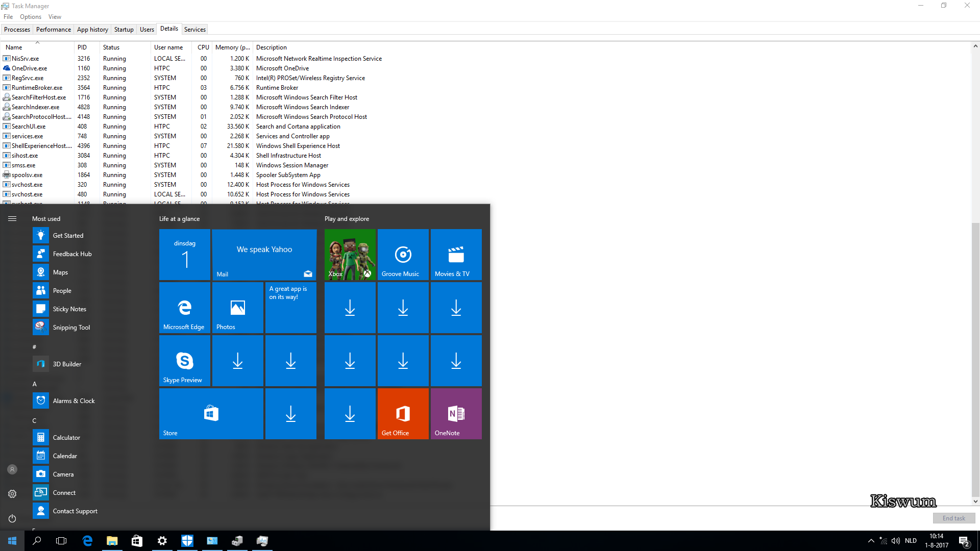Click the volume speaker tray icon

click(x=896, y=541)
